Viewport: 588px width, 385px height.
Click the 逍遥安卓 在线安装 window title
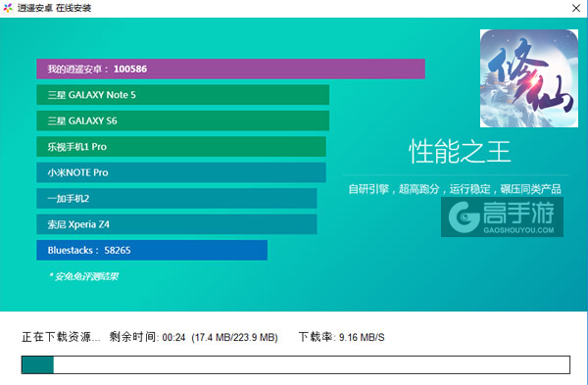[54, 8]
